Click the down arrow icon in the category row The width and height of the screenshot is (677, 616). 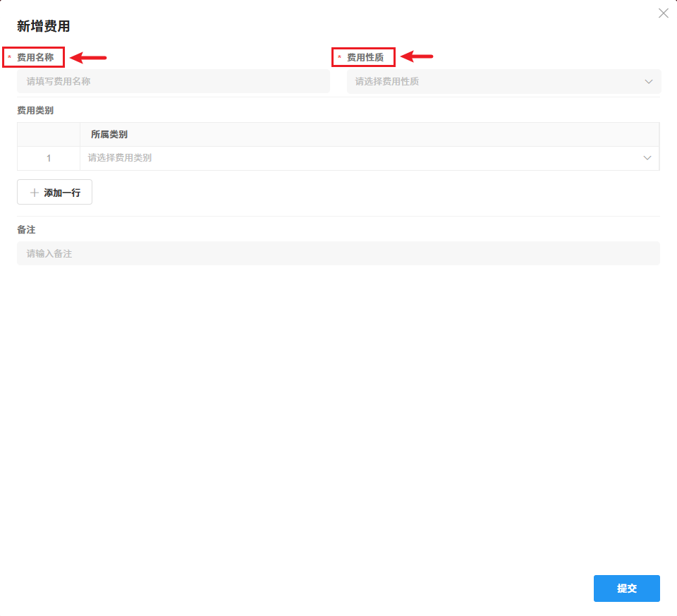647,157
